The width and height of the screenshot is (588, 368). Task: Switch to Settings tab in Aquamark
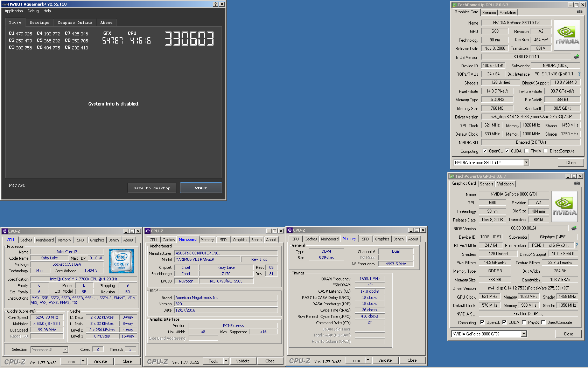pos(40,22)
